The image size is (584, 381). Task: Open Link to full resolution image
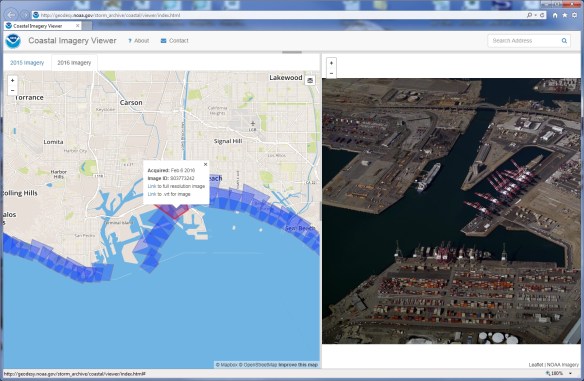tap(152, 186)
